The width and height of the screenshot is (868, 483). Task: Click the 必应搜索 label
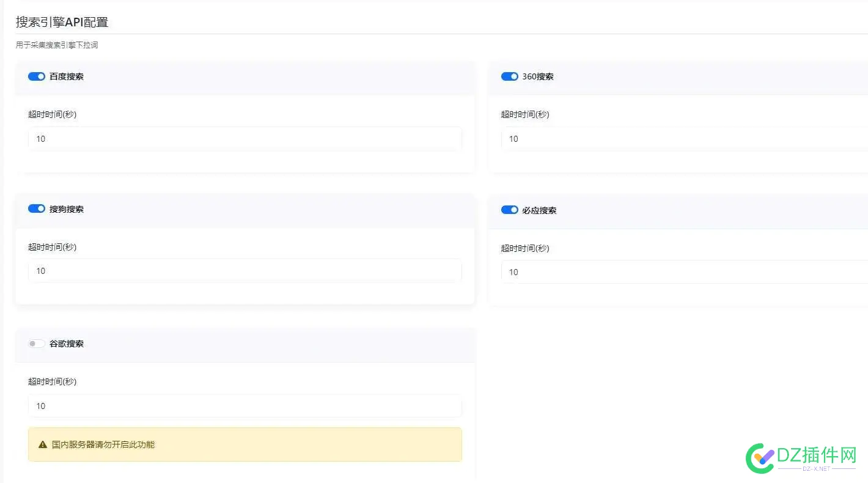(539, 210)
